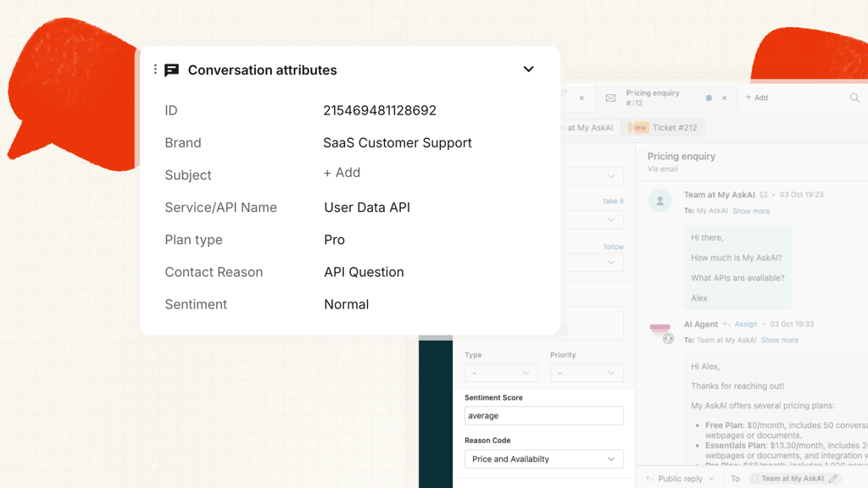Click the Brand value SaaS Customer Support
The width and height of the screenshot is (868, 488).
click(398, 142)
